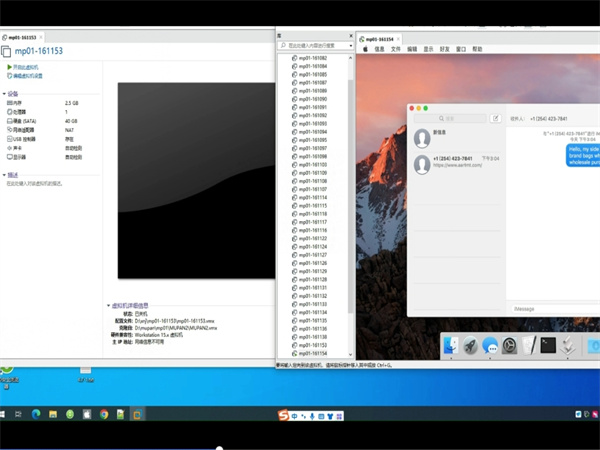Screen dimensions: 600x450
Task: Open 'Edit virtual machine settings' link
Action: 27,75
